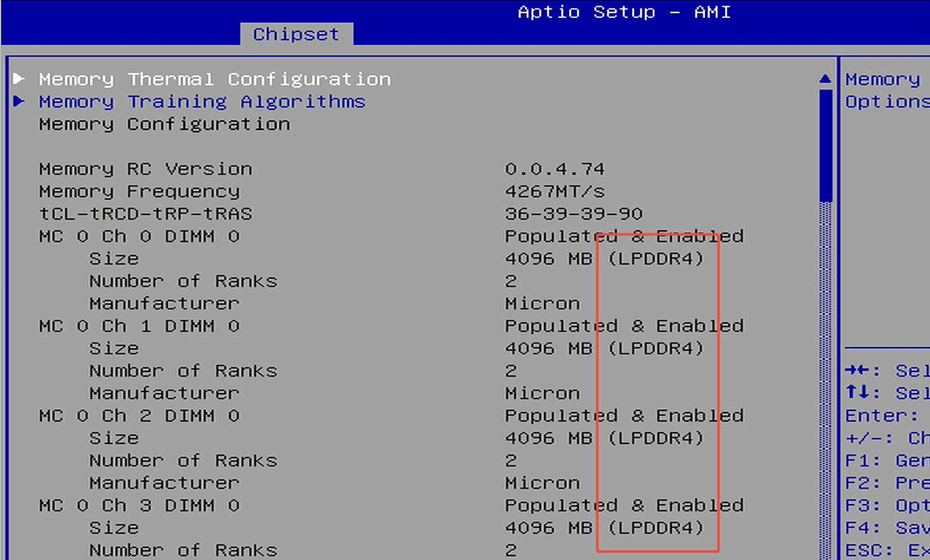Expand the Memory Training Algorithms section
This screenshot has height=560, width=930.
(202, 101)
